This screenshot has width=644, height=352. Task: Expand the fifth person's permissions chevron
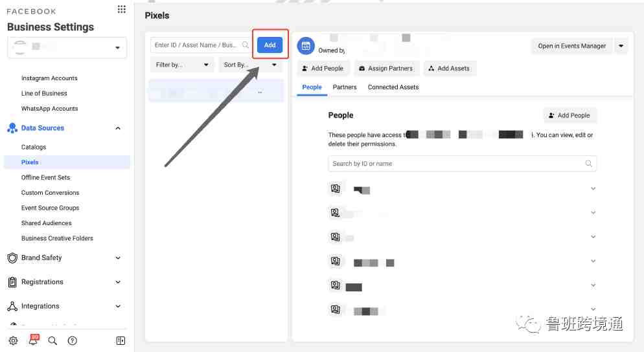click(x=593, y=285)
